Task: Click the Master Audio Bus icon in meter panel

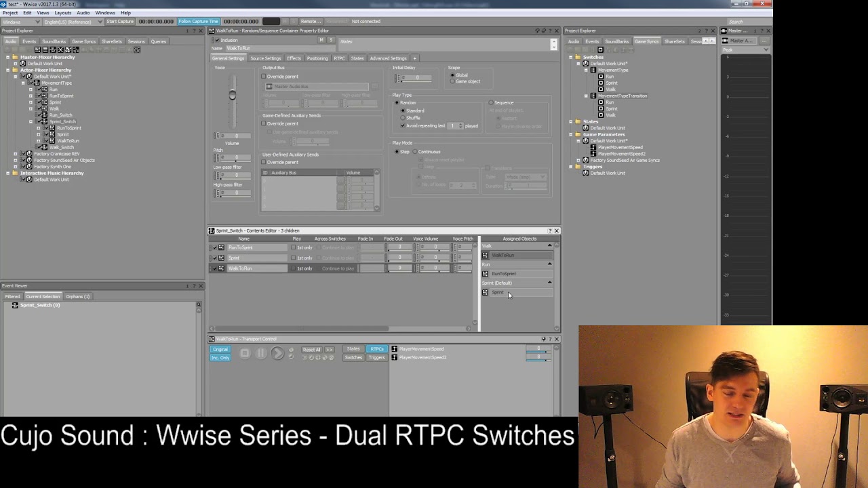Action: pyautogui.click(x=724, y=41)
